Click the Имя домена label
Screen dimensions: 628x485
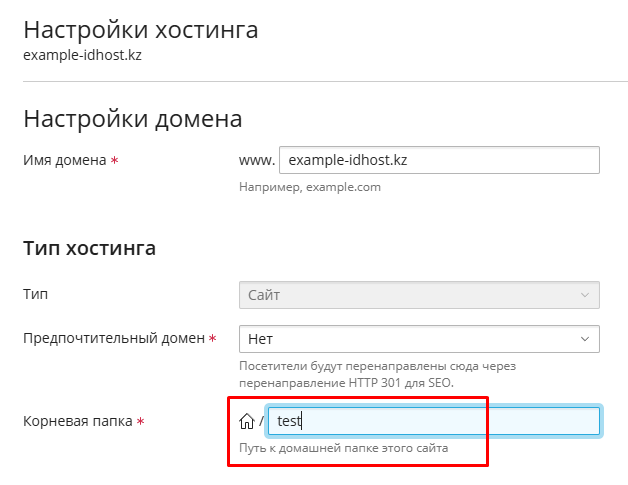(x=64, y=160)
